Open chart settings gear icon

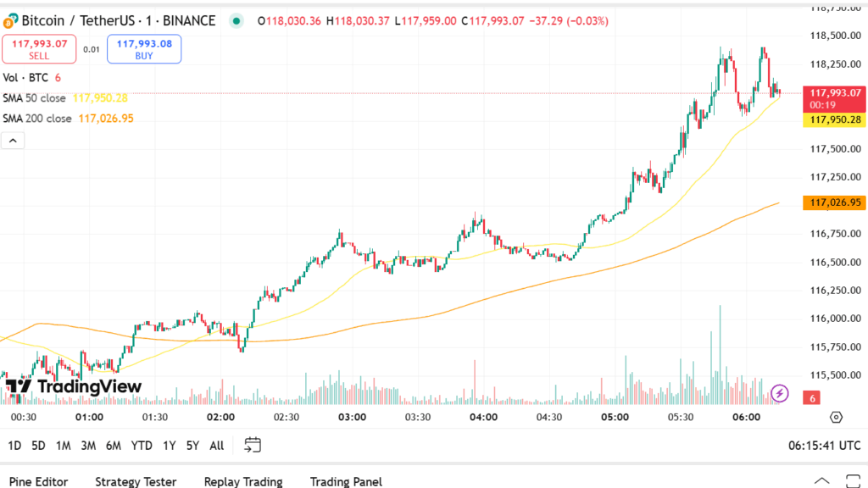tap(836, 417)
